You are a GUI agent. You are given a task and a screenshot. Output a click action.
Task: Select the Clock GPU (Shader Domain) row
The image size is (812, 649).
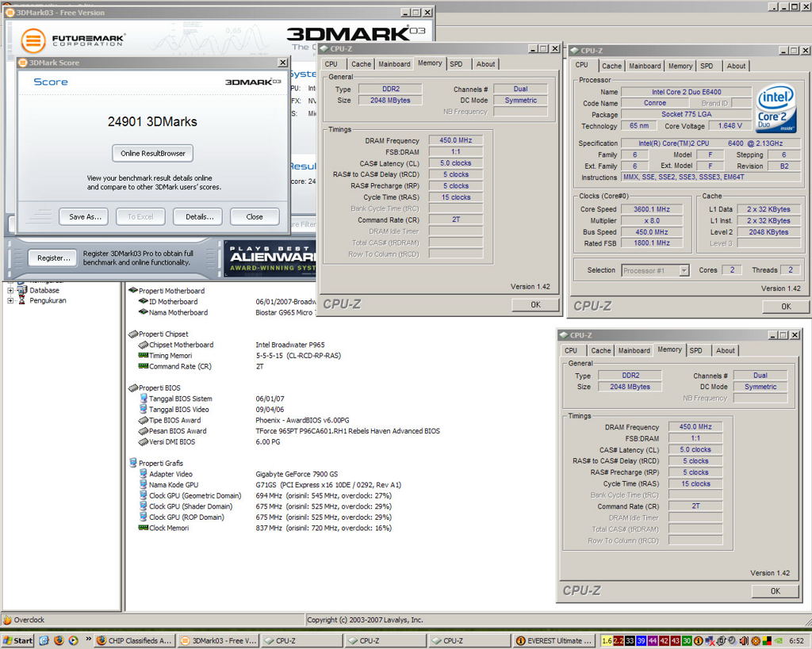click(x=266, y=506)
